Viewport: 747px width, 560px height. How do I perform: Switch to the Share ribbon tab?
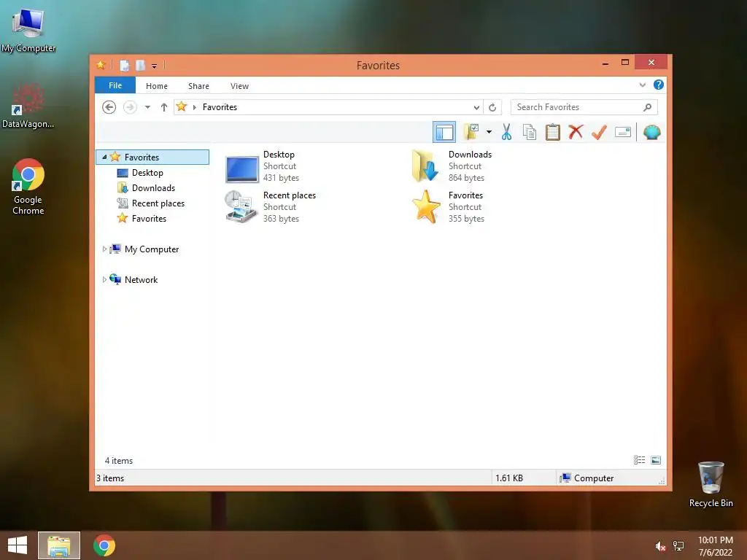pyautogui.click(x=198, y=86)
